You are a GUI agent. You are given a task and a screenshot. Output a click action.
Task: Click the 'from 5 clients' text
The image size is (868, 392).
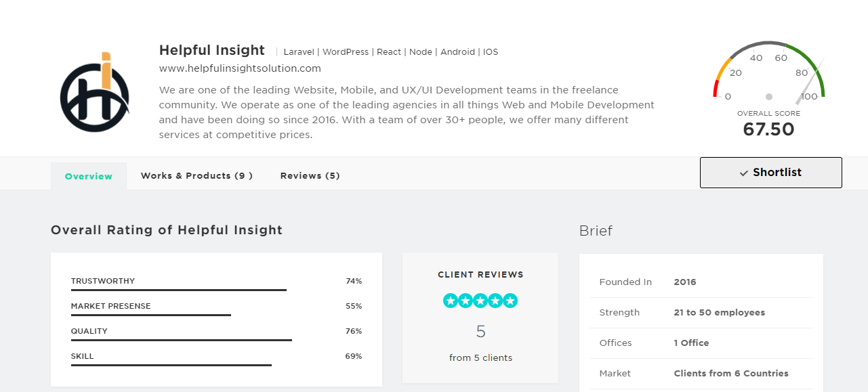(480, 357)
